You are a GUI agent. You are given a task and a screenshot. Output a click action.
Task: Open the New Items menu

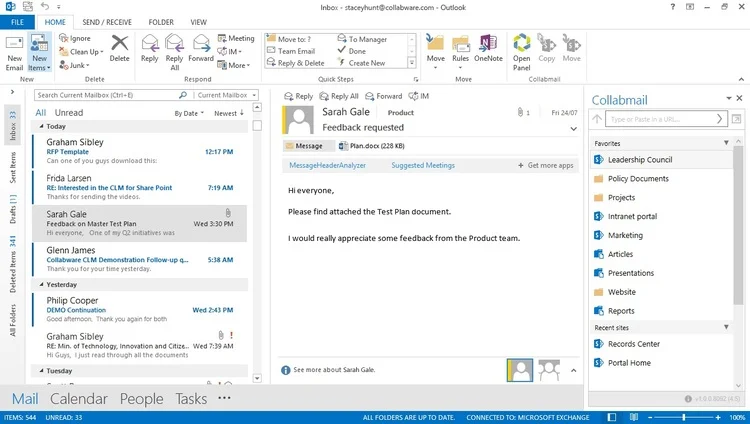(x=39, y=53)
